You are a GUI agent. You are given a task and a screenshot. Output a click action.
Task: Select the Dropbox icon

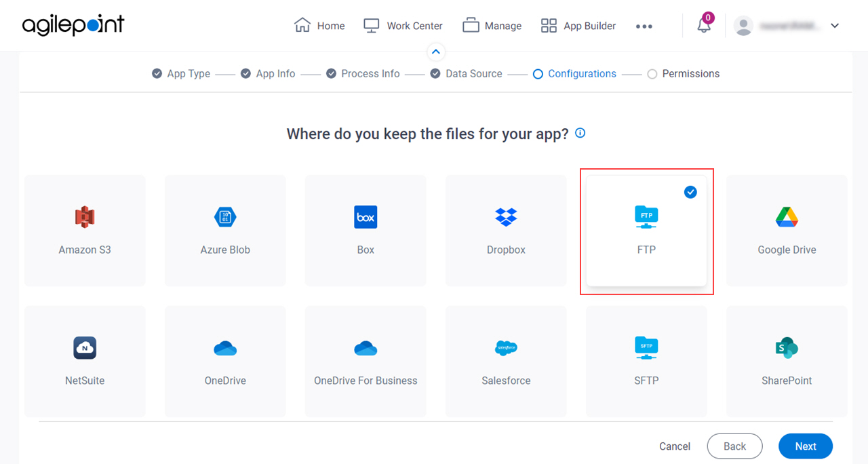506,217
